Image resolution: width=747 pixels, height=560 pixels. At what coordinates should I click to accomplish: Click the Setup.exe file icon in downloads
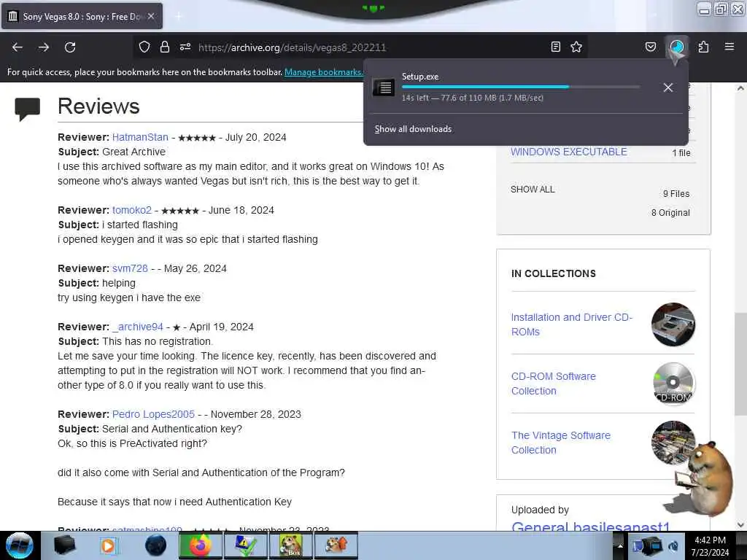(384, 87)
